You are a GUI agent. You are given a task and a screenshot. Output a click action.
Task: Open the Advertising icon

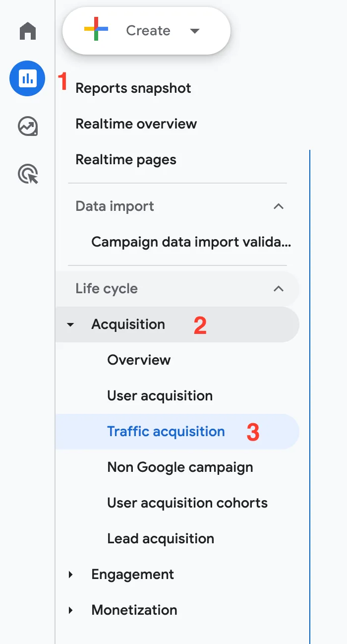[x=28, y=175]
